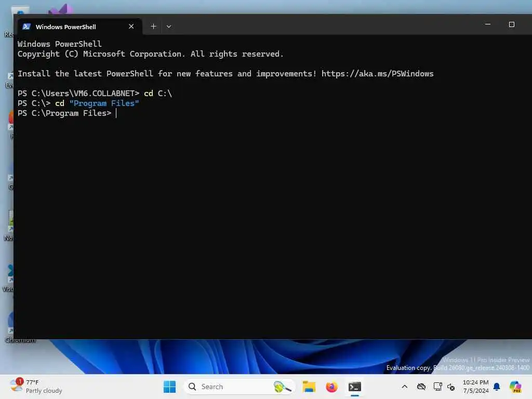This screenshot has width=532, height=399.
Task: Open Copilot preview icon in taskbar
Action: (515, 387)
